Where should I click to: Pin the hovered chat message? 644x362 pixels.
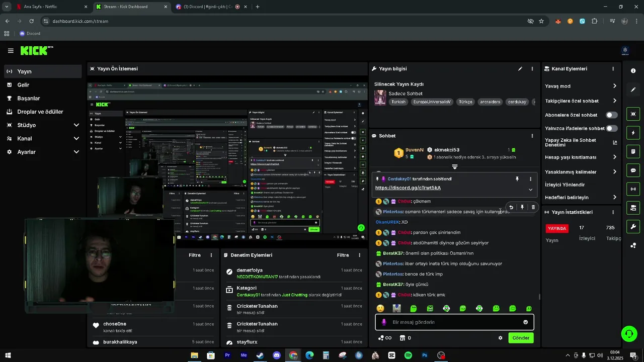tap(522, 207)
